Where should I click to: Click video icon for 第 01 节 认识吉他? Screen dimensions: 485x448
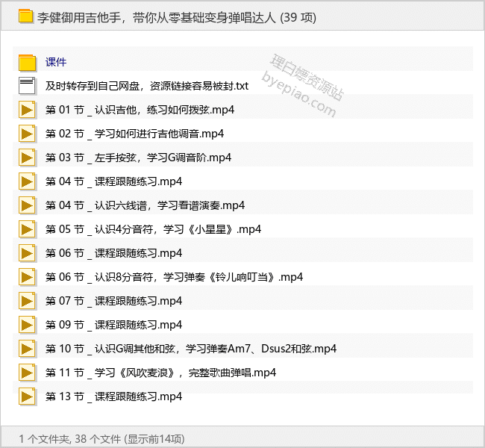pyautogui.click(x=27, y=110)
